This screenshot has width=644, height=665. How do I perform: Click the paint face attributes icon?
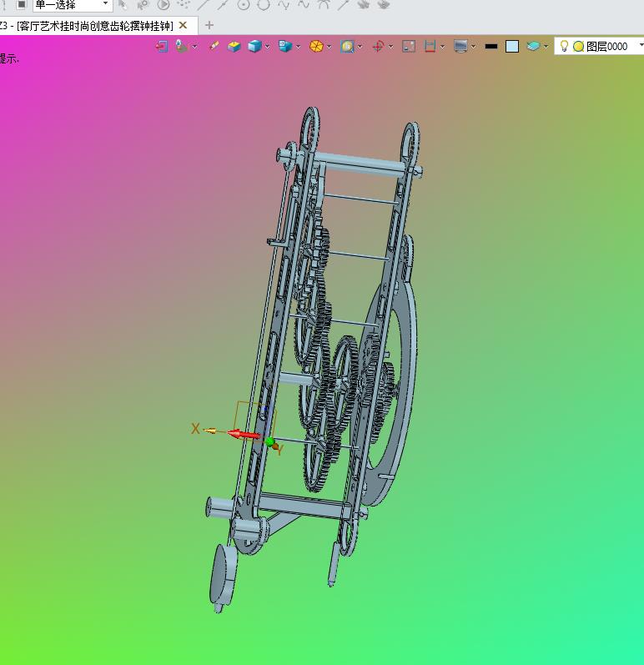pos(182,46)
